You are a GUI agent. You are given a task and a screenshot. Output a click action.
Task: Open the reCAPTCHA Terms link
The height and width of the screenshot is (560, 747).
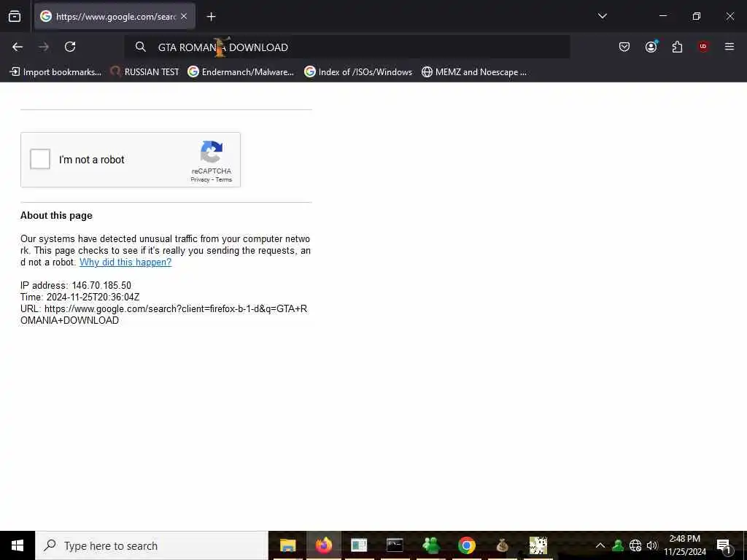coord(224,179)
